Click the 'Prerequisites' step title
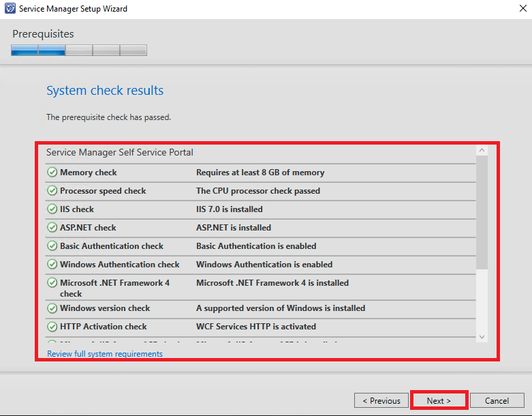 [x=43, y=34]
